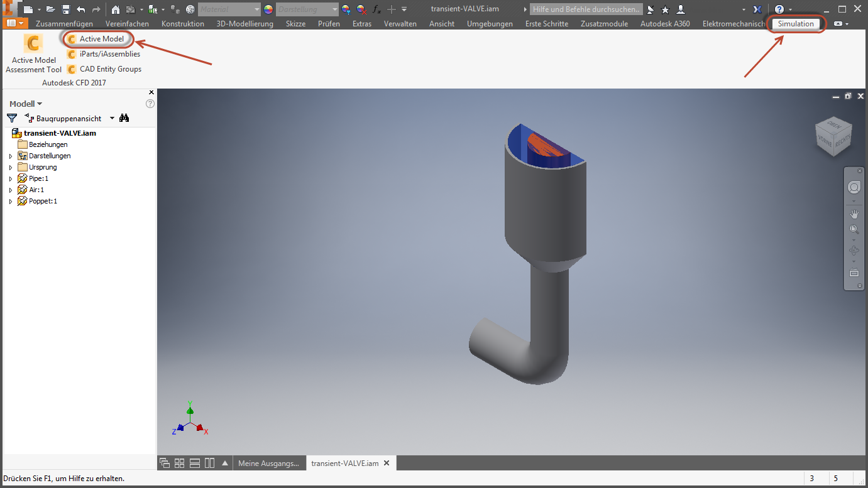Image resolution: width=868 pixels, height=488 pixels.
Task: Switch to the Ansicht tab
Action: tap(442, 24)
